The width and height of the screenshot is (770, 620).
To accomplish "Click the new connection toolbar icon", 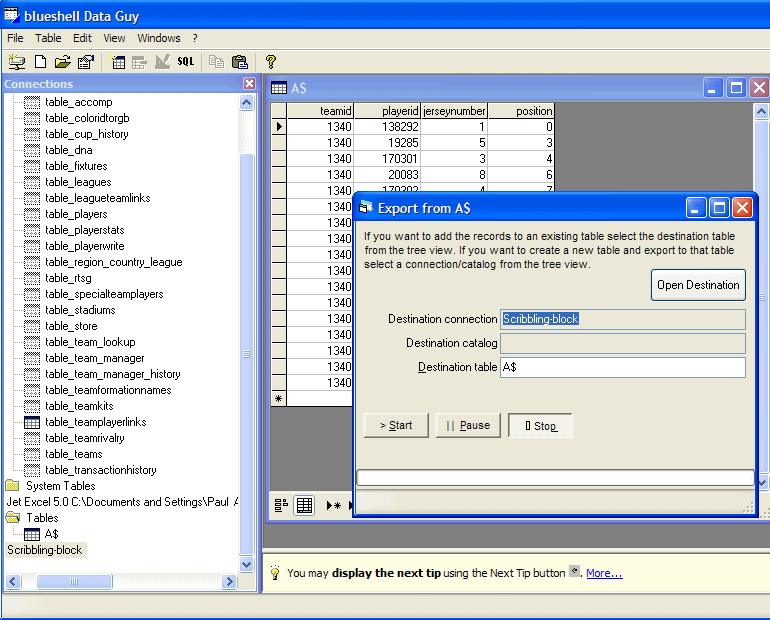I will pyautogui.click(x=17, y=62).
